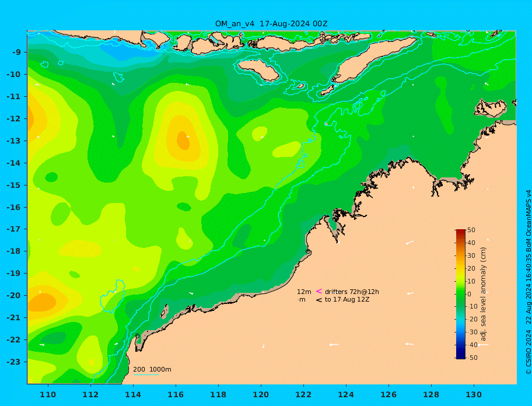The width and height of the screenshot is (532, 406).
Task: Click the cyan depth contour legend line
Action: pyautogui.click(x=146, y=374)
